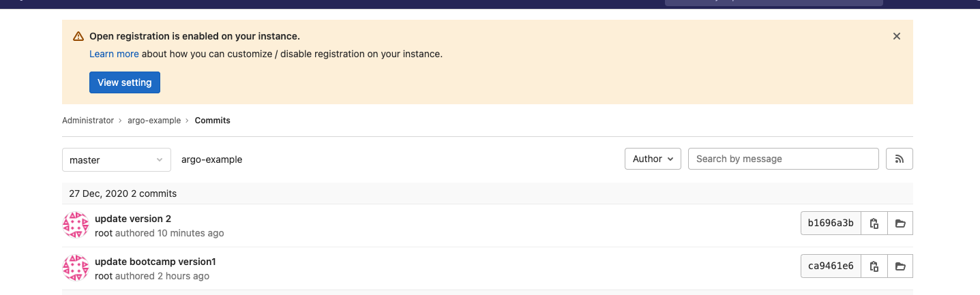Copy commit SHA b1696a3b to clipboard
This screenshot has width=980, height=295.
coord(874,223)
